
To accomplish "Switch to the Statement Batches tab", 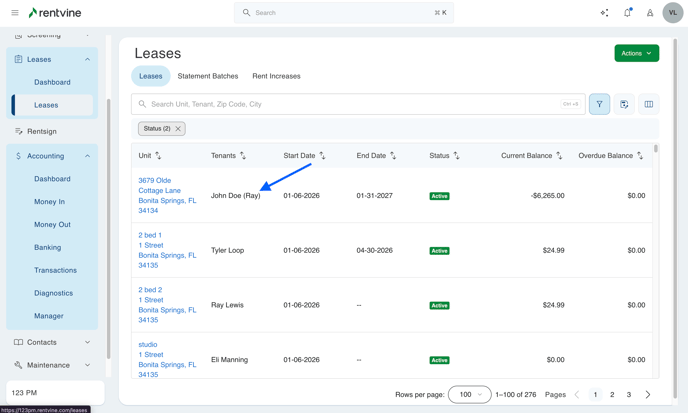I will 208,76.
